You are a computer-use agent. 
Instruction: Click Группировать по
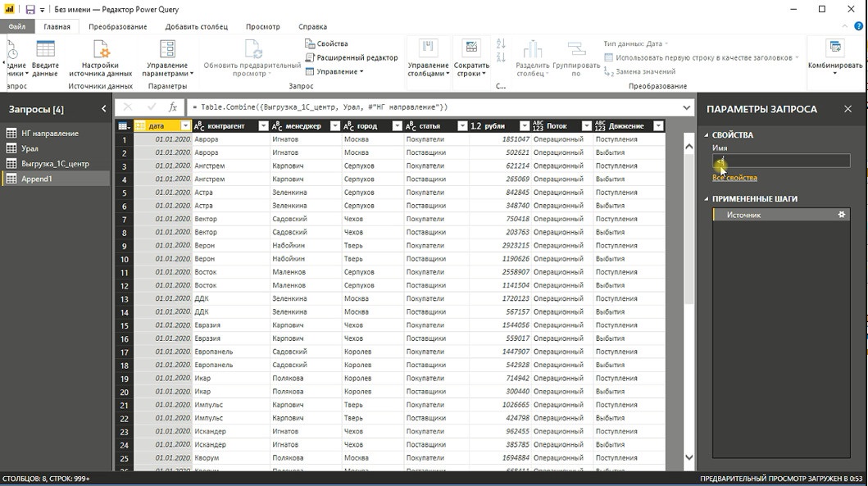pyautogui.click(x=576, y=58)
